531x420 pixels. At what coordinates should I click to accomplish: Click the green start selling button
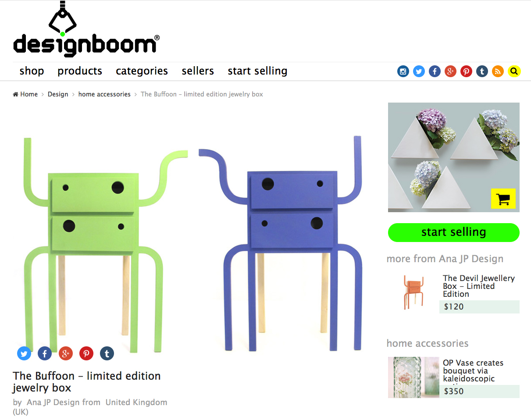pos(454,232)
